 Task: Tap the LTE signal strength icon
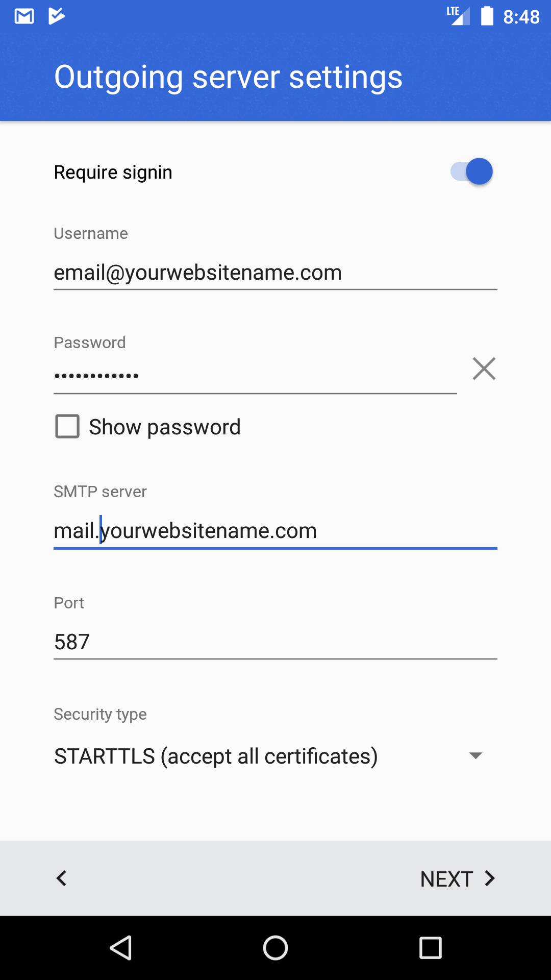pyautogui.click(x=458, y=16)
